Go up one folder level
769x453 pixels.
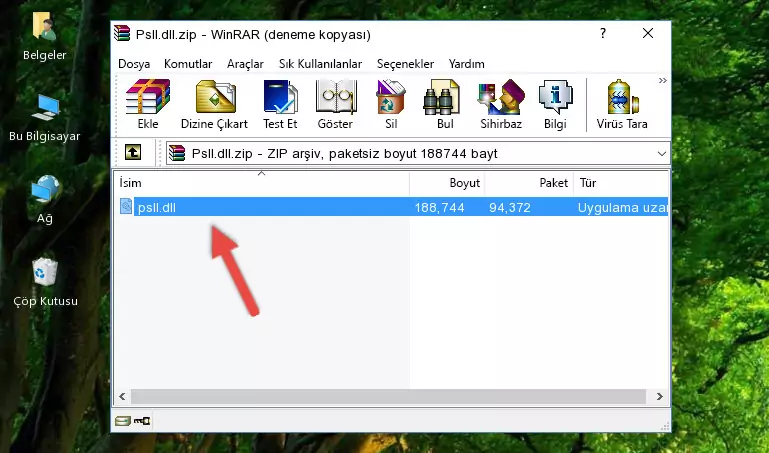(133, 153)
